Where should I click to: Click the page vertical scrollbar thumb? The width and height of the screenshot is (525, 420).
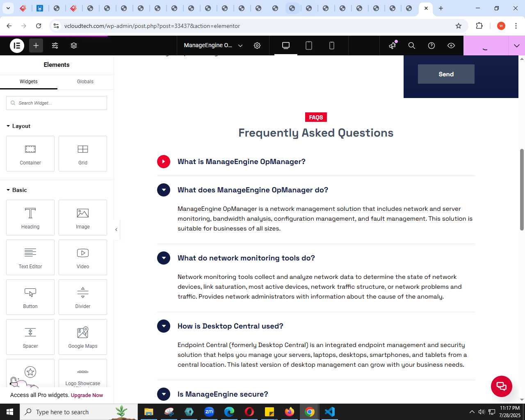tap(522, 189)
